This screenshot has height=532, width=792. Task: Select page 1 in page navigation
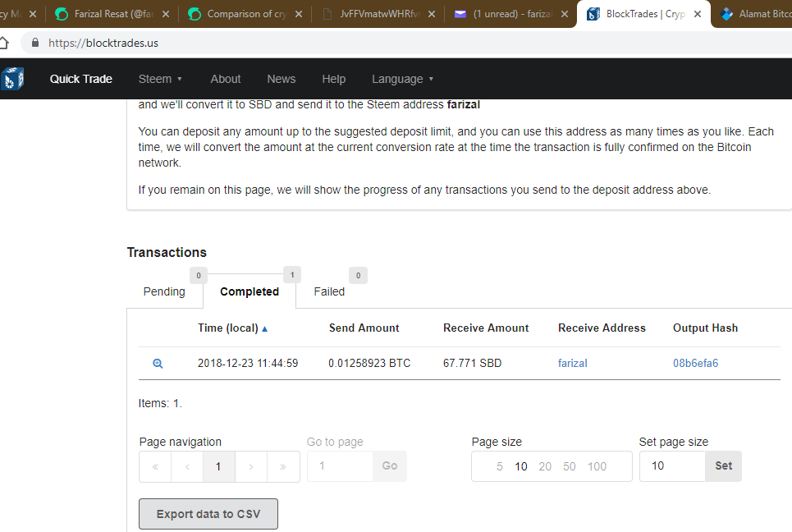tap(218, 466)
